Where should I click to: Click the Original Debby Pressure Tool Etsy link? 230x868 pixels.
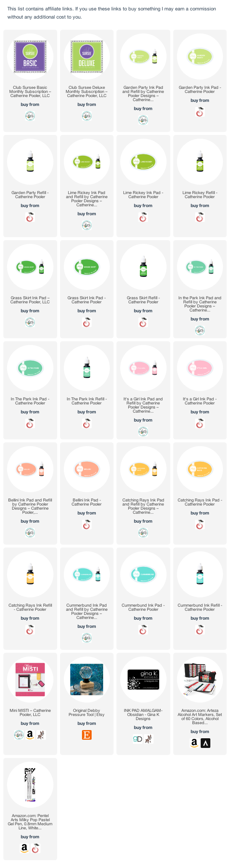(86, 713)
